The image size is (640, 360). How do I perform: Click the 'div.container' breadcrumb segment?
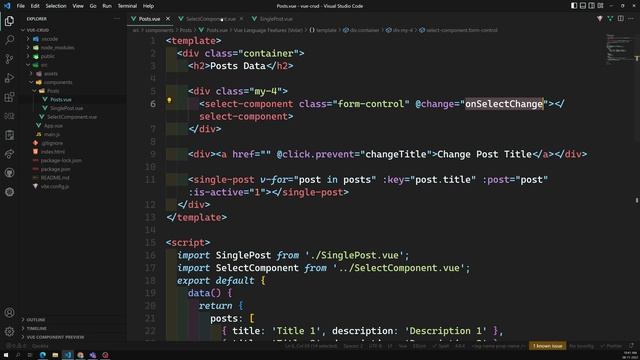point(364,30)
